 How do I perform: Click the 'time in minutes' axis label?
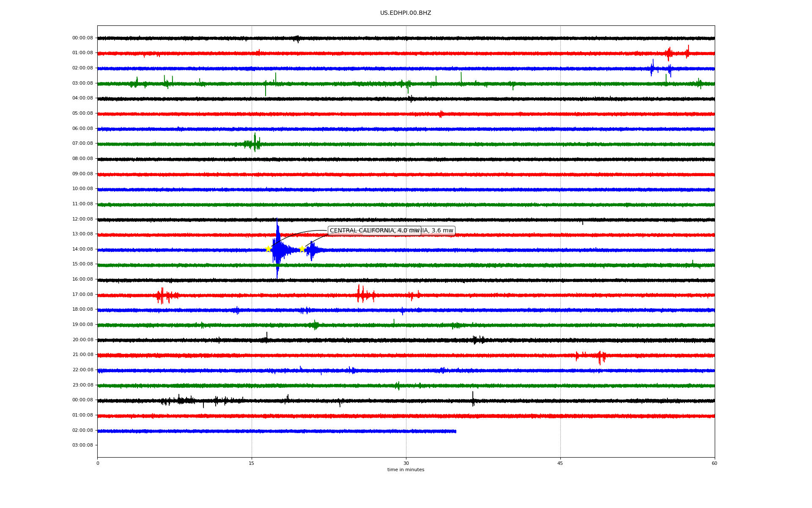[406, 470]
